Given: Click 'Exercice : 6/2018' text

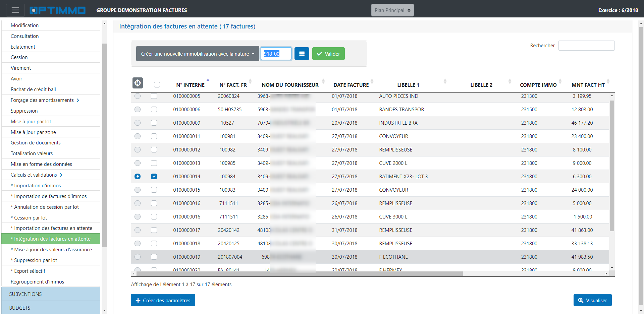Looking at the screenshot, I should click(x=618, y=10).
